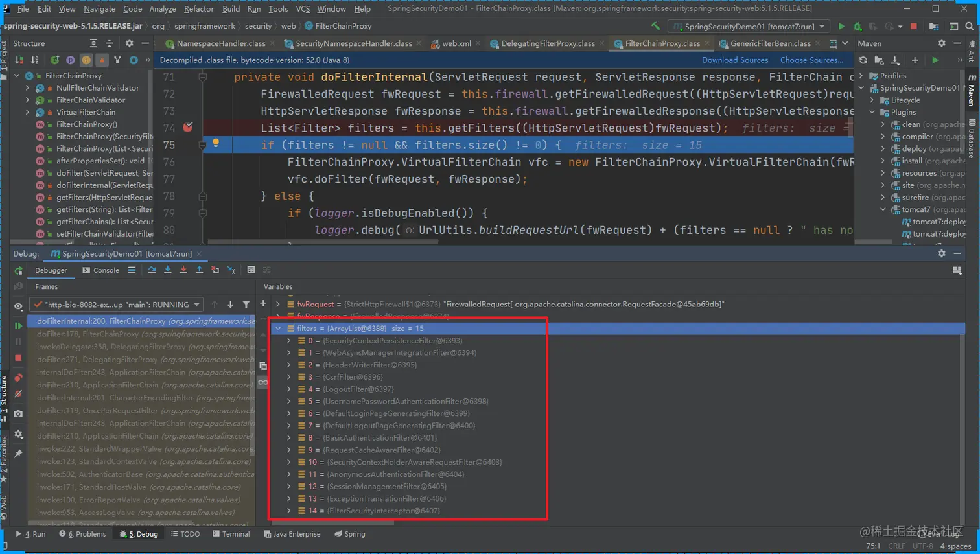
Task: Sort Structure members by visibility
Action: [x=19, y=60]
